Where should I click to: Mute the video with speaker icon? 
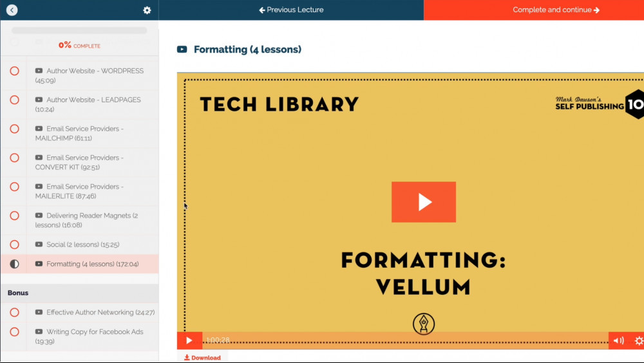[x=618, y=340]
